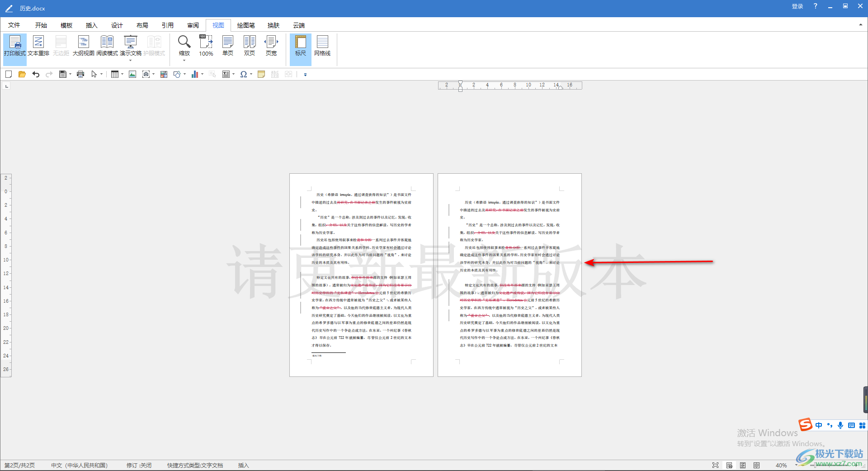Insert a picture from quick toolbar

[132, 74]
